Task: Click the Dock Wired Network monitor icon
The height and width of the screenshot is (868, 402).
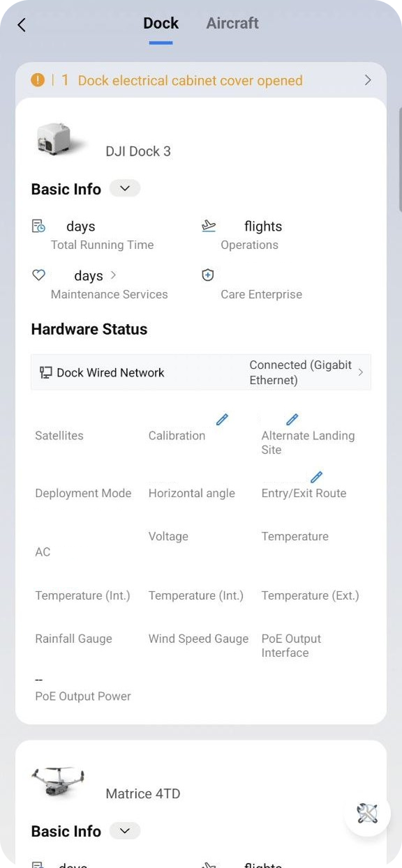Action: click(x=45, y=372)
